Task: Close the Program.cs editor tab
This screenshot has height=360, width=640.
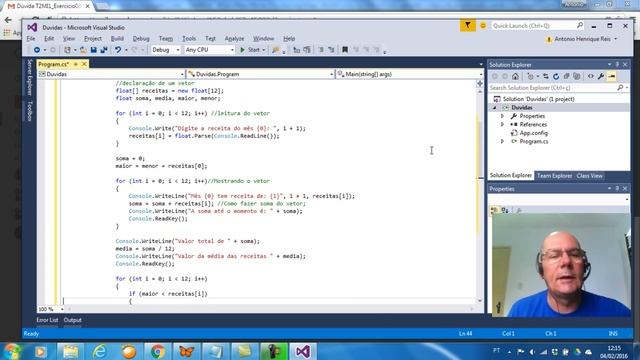Action: tap(84, 64)
